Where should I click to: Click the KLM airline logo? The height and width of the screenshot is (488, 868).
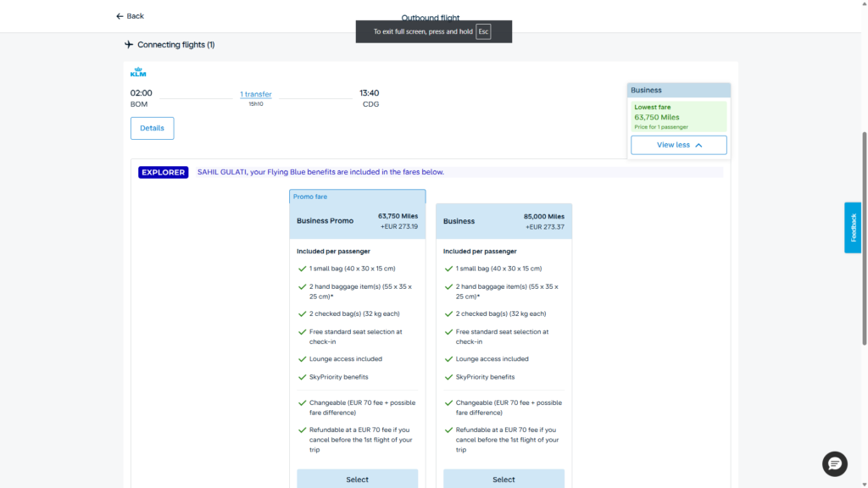[138, 73]
